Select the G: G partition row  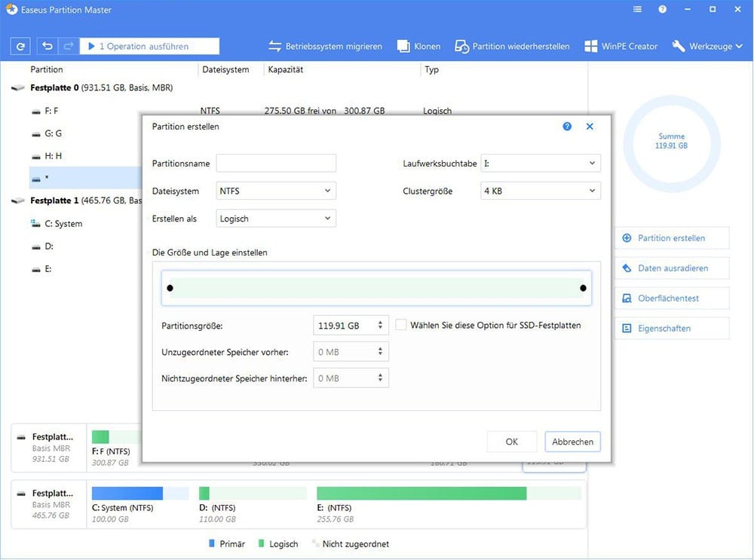(x=53, y=133)
